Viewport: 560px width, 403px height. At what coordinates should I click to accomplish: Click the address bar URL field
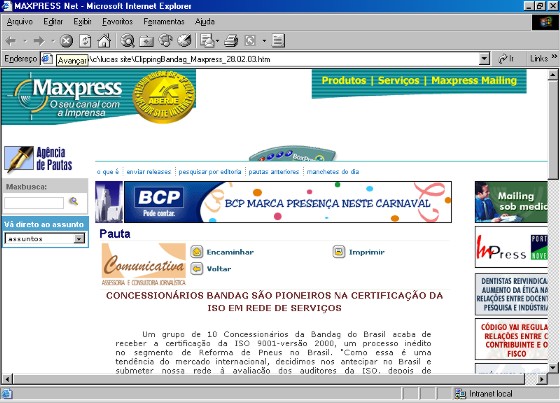coord(266,59)
